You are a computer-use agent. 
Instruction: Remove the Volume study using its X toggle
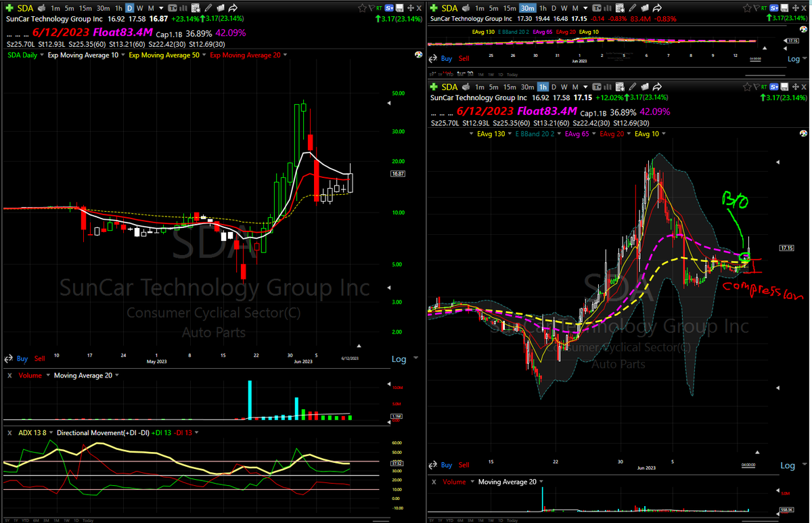9,375
